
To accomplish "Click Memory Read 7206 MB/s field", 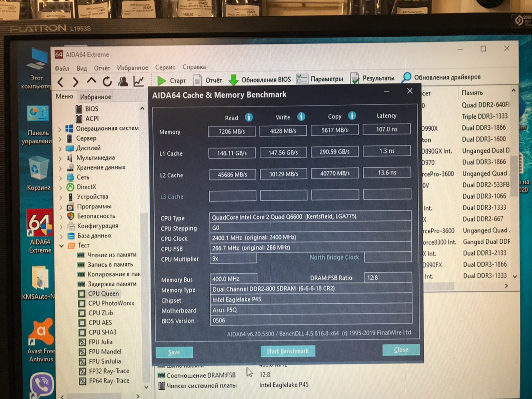I will pos(232,131).
